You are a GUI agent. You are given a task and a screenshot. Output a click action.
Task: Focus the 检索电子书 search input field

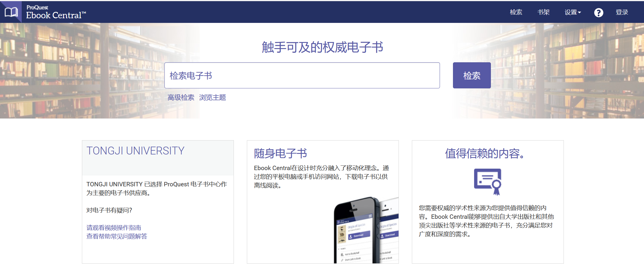click(x=302, y=75)
